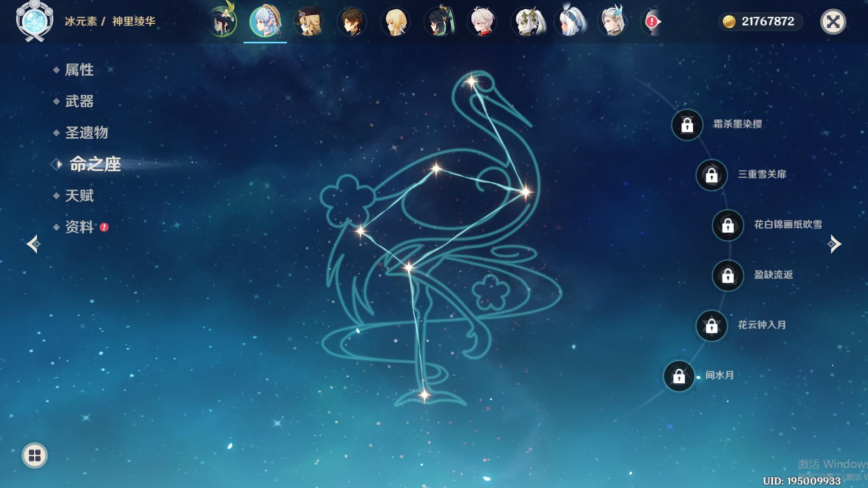Open the 属性 attributes menu
The height and width of the screenshot is (488, 868).
(x=79, y=70)
